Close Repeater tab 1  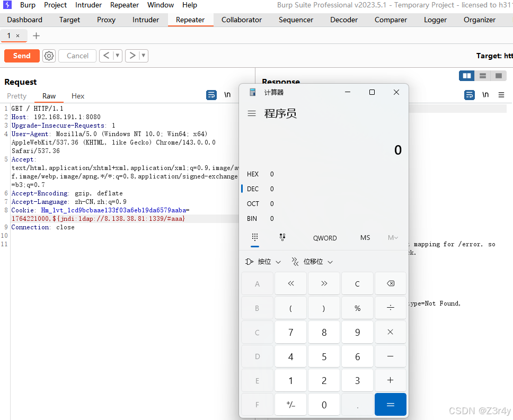click(17, 35)
